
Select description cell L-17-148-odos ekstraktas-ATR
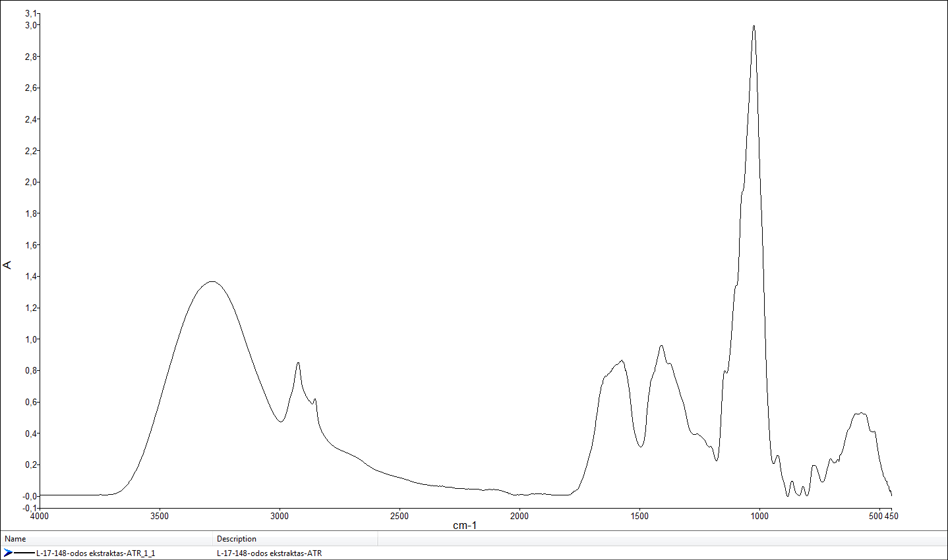point(269,553)
